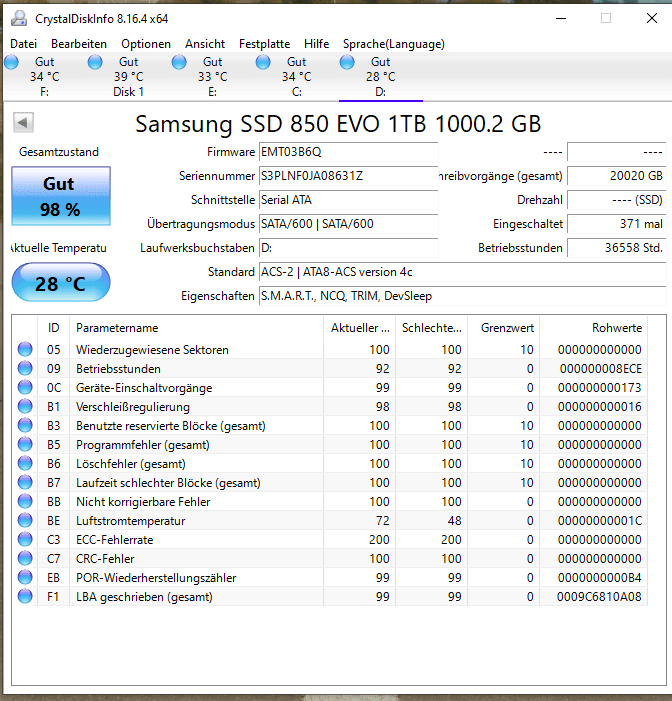672x701 pixels.
Task: Click status orb for Luftstromtemperatur row
Action: [x=25, y=520]
